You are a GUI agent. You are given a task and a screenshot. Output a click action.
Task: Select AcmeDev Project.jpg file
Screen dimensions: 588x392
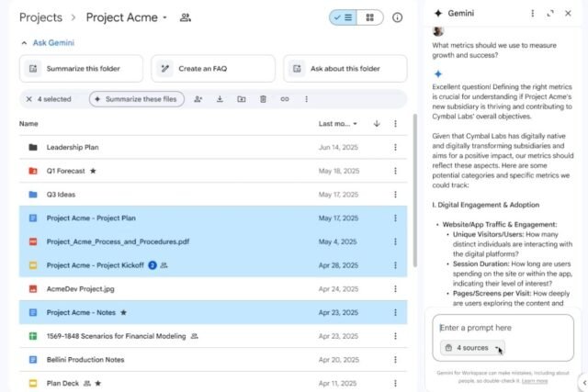click(x=213, y=289)
